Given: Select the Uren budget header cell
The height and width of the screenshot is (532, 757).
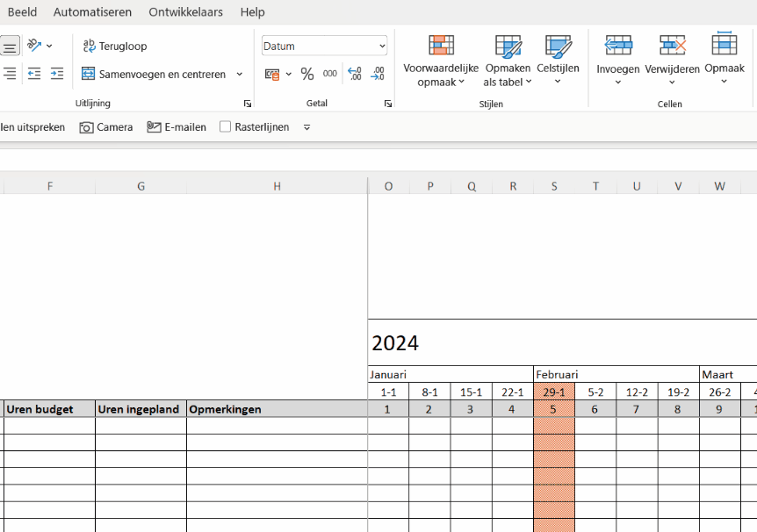Looking at the screenshot, I should [50, 409].
